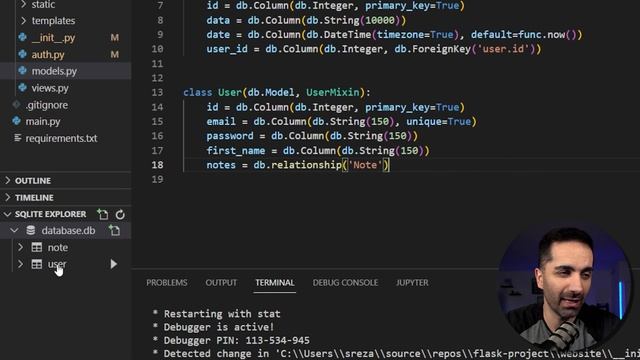
Task: Collapse the SQLITE EXPLORER section
Action: click(x=51, y=214)
